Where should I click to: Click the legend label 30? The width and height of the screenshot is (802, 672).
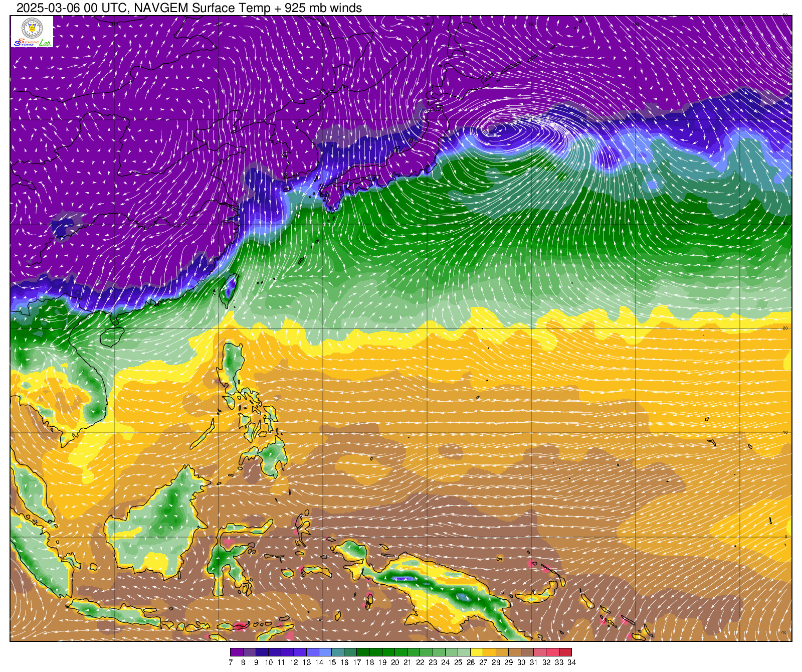[x=521, y=662]
